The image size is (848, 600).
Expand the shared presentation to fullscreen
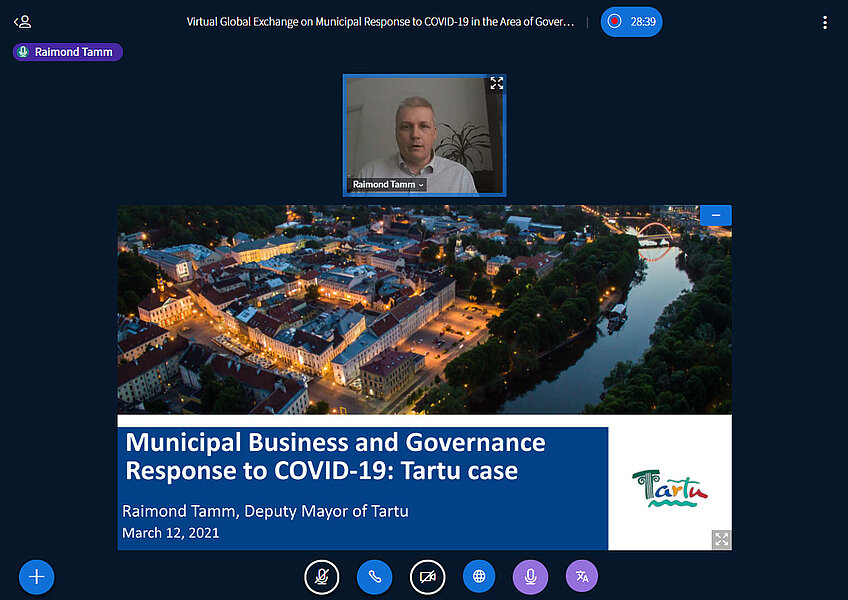coord(721,539)
